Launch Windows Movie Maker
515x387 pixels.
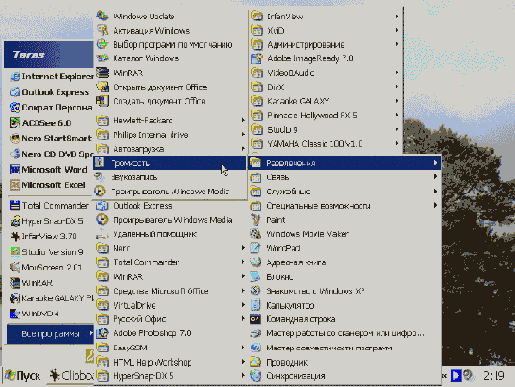pos(345,234)
